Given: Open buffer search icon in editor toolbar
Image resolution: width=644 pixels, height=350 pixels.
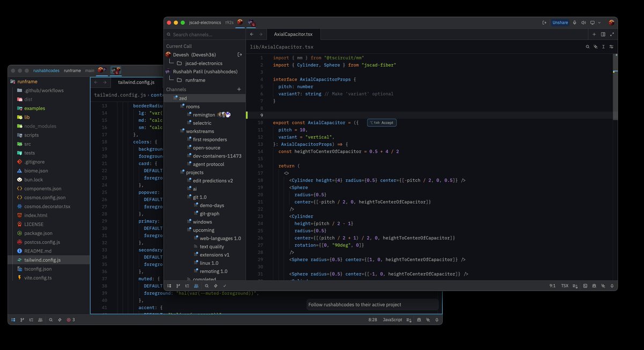Looking at the screenshot, I should point(587,47).
